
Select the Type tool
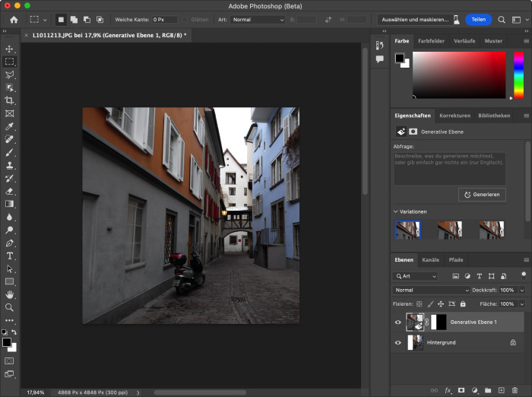pyautogui.click(x=9, y=256)
